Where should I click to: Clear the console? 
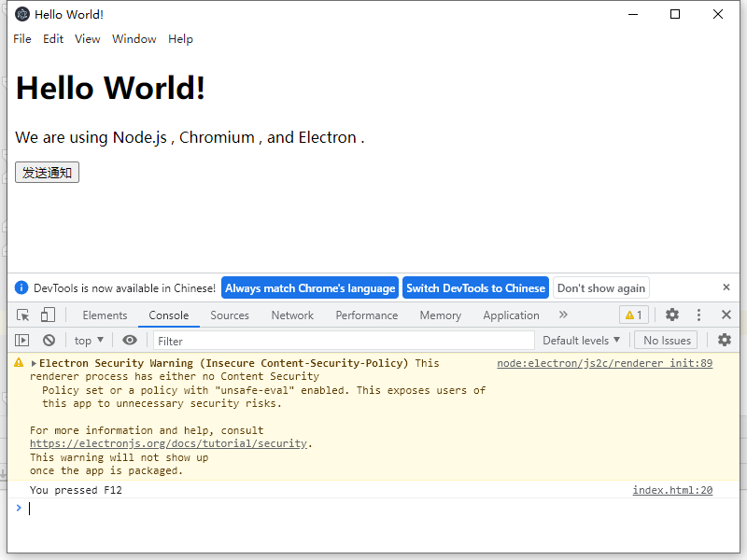click(49, 340)
